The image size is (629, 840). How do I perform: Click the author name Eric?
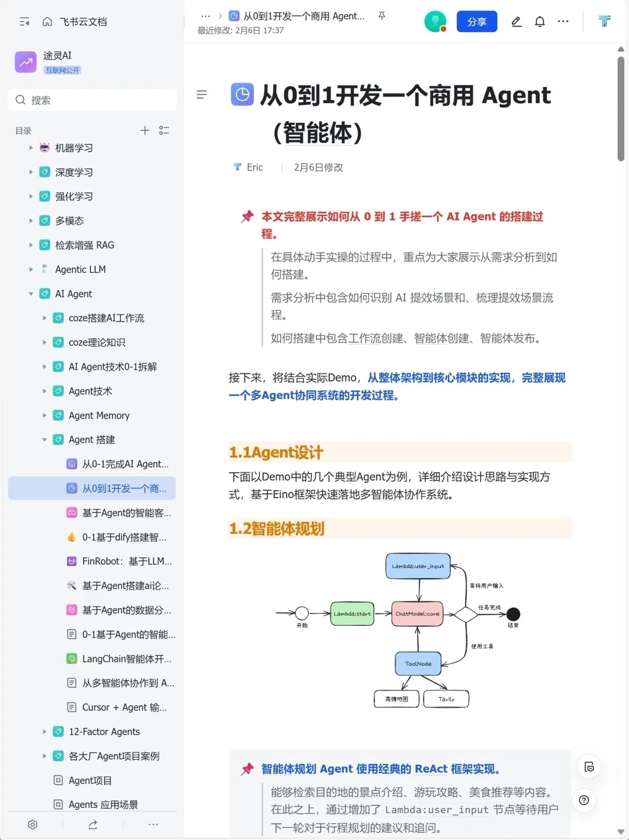click(x=255, y=167)
